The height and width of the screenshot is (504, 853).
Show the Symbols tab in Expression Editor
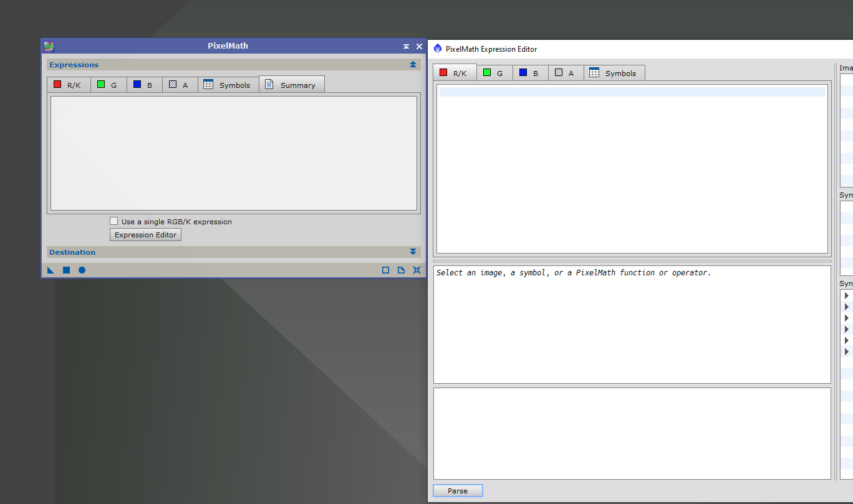pos(614,73)
